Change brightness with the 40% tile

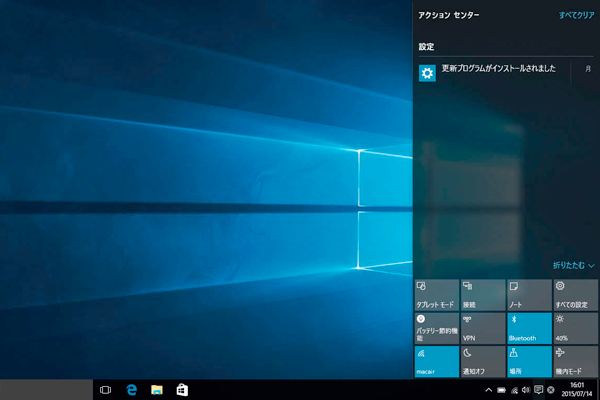click(x=576, y=328)
